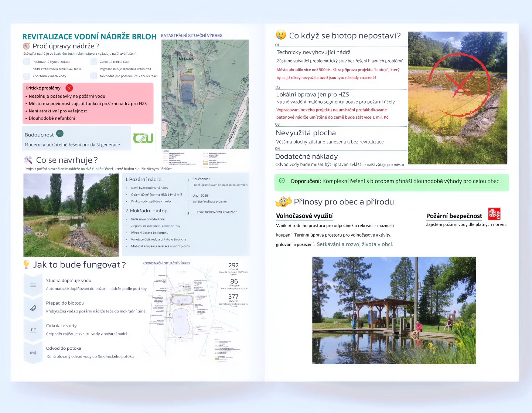Open the Volnočasové využití underlined heading

pos(304,216)
